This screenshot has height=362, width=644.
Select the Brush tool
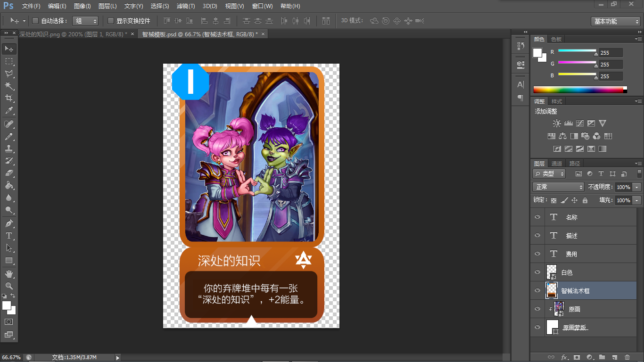click(x=9, y=136)
